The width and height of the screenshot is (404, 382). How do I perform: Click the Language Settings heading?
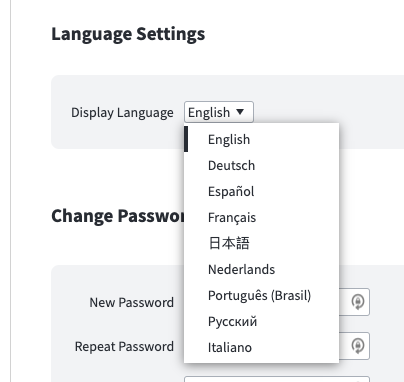pyautogui.click(x=128, y=34)
